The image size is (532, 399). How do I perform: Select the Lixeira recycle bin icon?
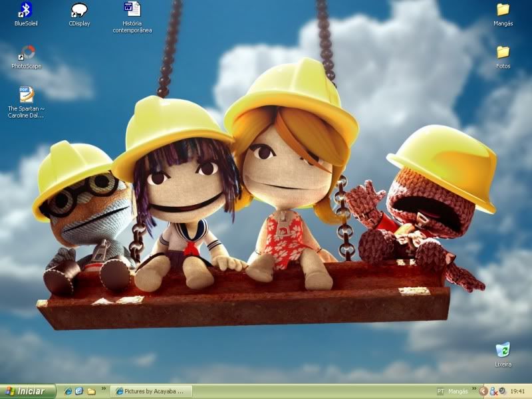click(503, 354)
